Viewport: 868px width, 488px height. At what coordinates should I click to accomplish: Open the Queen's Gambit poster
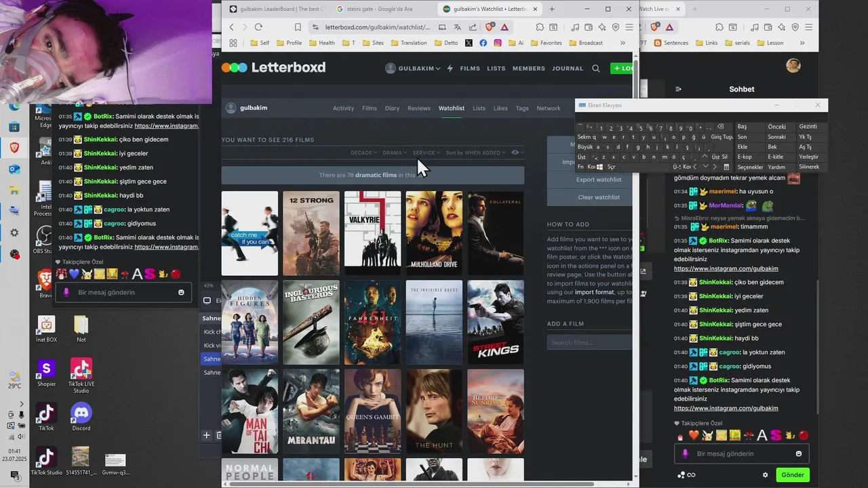point(372,411)
